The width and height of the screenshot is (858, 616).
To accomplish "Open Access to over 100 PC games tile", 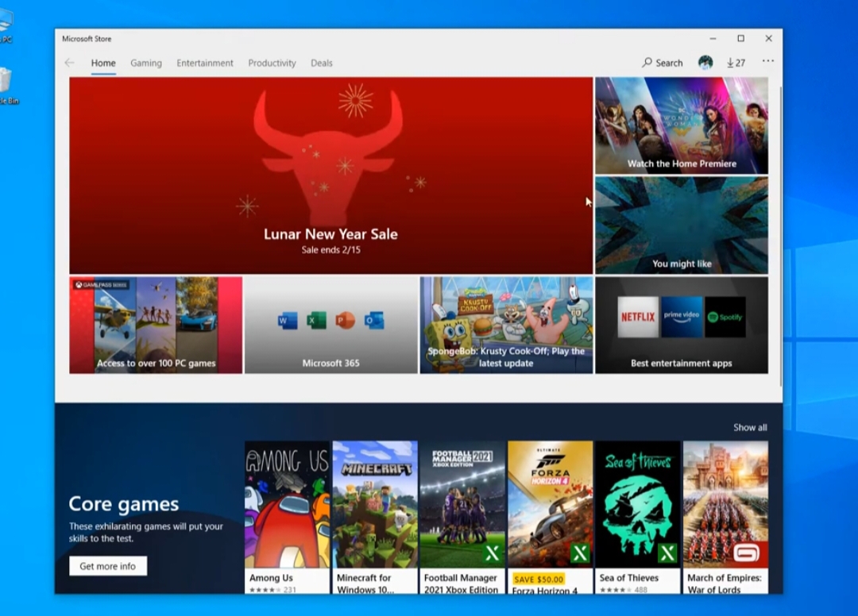I will (x=156, y=325).
